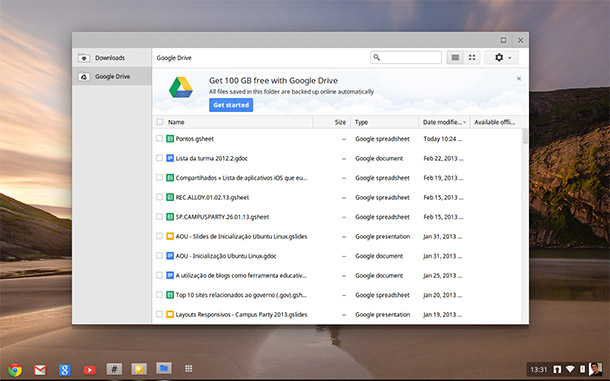This screenshot has height=381, width=610.
Task: Dismiss the Google Drive promo banner
Action: [x=519, y=79]
